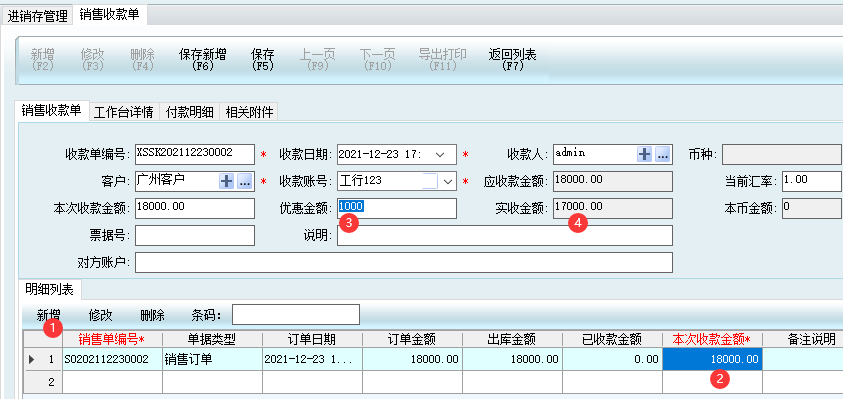This screenshot has width=843, height=399.
Task: Expand the 收款日期 date dropdown
Action: click(440, 154)
